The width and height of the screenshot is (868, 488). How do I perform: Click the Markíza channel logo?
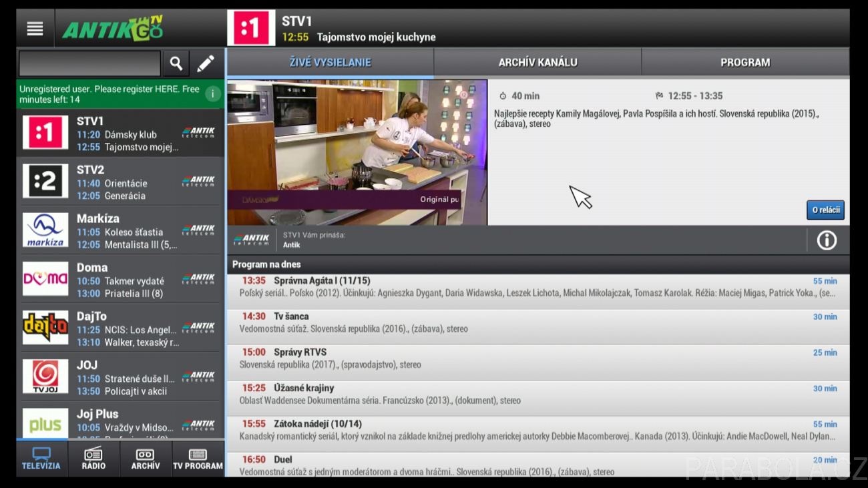[45, 230]
